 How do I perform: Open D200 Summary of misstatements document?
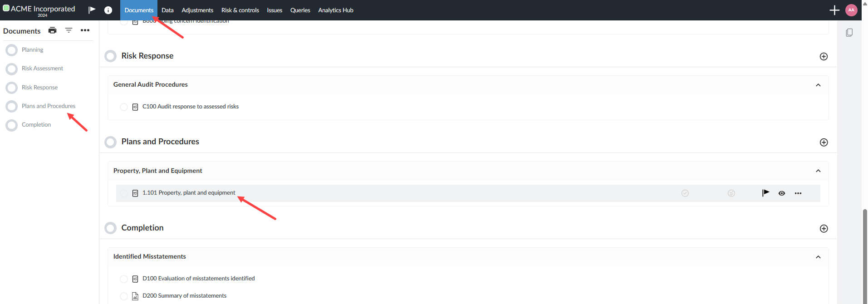tap(184, 296)
